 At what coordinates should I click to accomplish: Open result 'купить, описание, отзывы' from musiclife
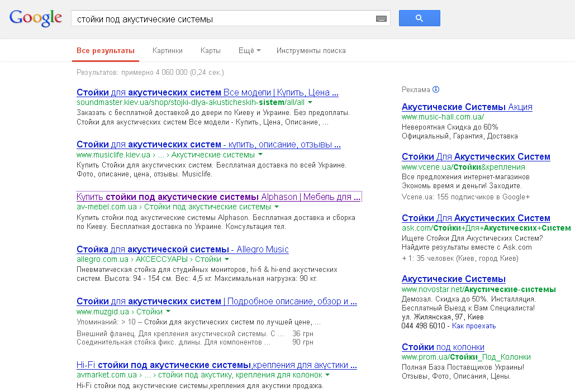click(208, 144)
